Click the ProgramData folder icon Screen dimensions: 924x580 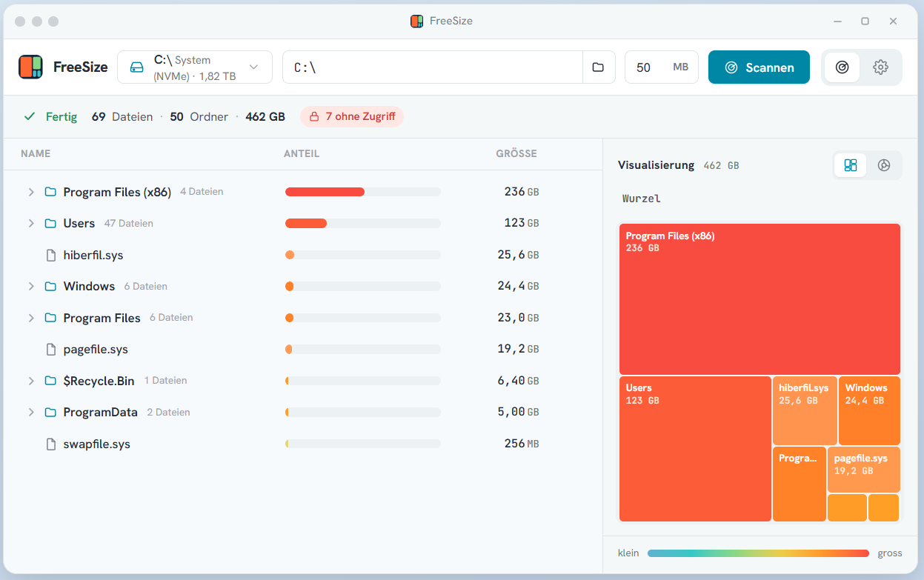click(50, 412)
